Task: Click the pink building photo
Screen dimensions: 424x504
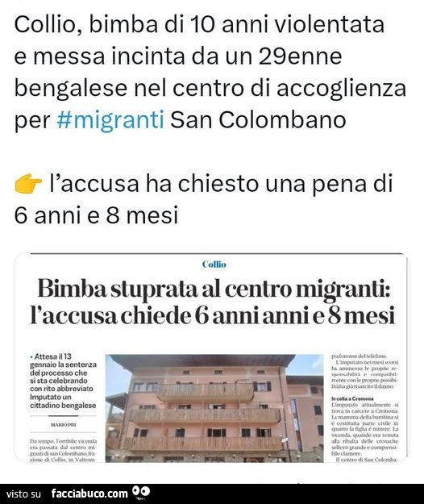Action: tap(214, 408)
